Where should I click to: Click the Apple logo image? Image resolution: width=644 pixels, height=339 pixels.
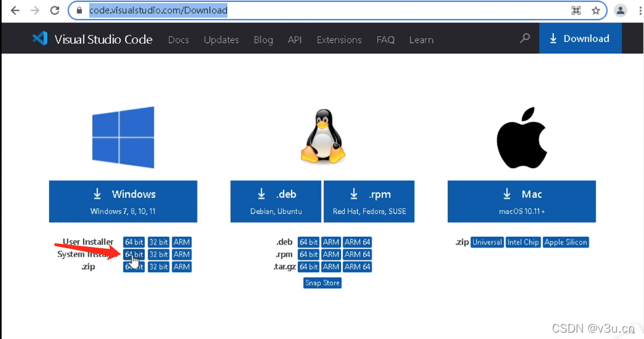click(x=521, y=138)
